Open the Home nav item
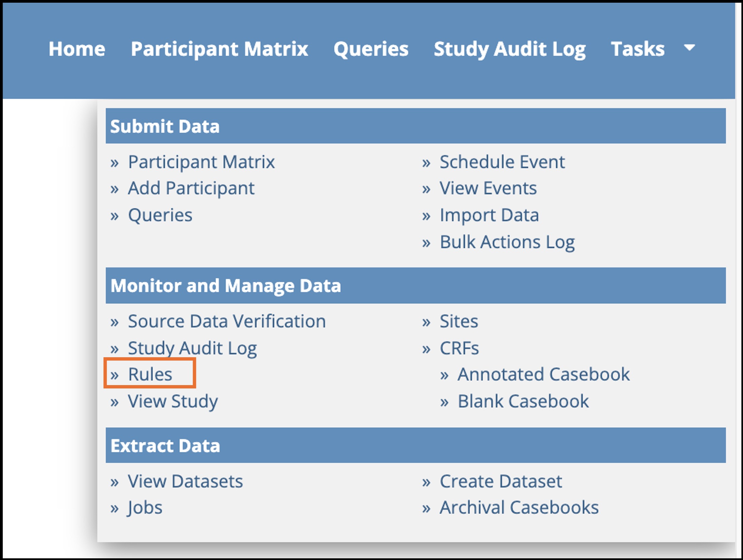The height and width of the screenshot is (560, 743). [77, 49]
